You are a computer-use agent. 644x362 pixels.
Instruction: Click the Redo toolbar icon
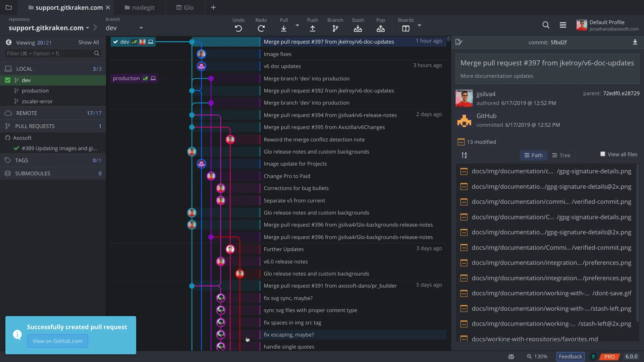coord(261,28)
